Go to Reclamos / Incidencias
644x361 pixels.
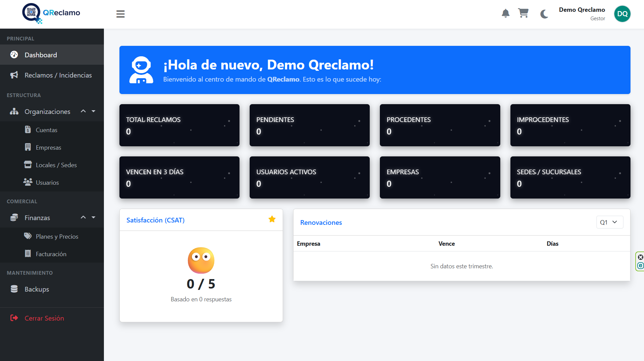coord(58,75)
